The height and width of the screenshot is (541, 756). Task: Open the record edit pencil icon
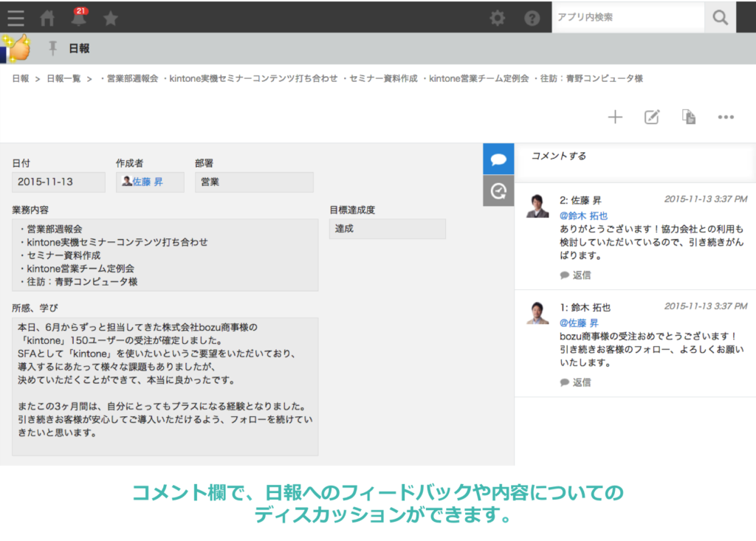[652, 117]
